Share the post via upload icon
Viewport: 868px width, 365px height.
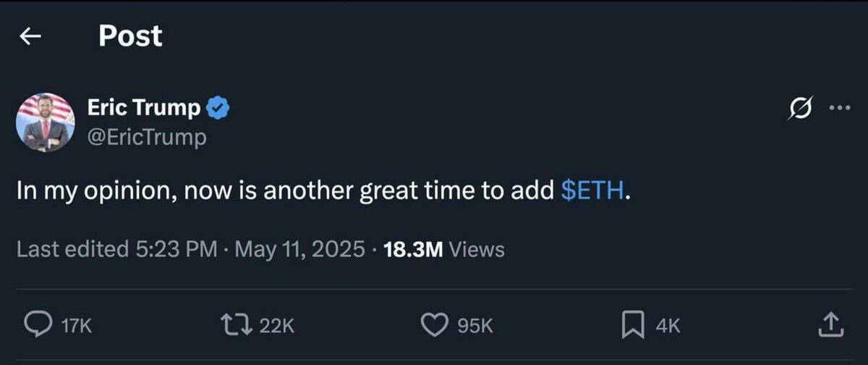[830, 325]
